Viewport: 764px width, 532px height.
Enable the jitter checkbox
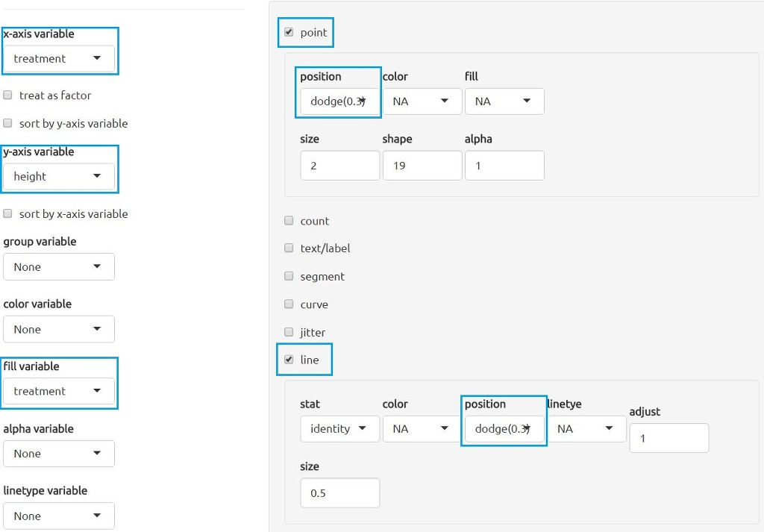[x=289, y=332]
